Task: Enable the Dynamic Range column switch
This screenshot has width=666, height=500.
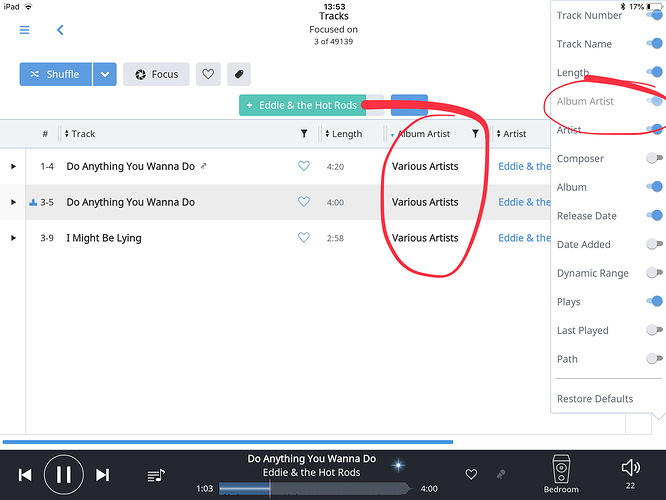Action: click(x=655, y=272)
